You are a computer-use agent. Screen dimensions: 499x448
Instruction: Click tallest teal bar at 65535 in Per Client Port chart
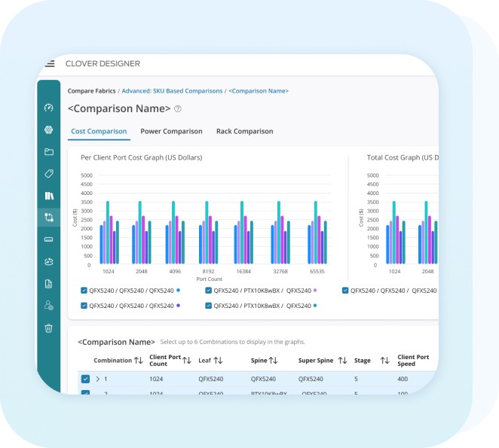point(316,233)
